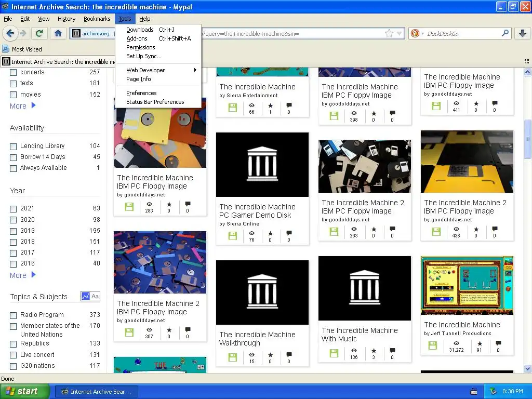Select Set Up Sync menu item

[158, 56]
